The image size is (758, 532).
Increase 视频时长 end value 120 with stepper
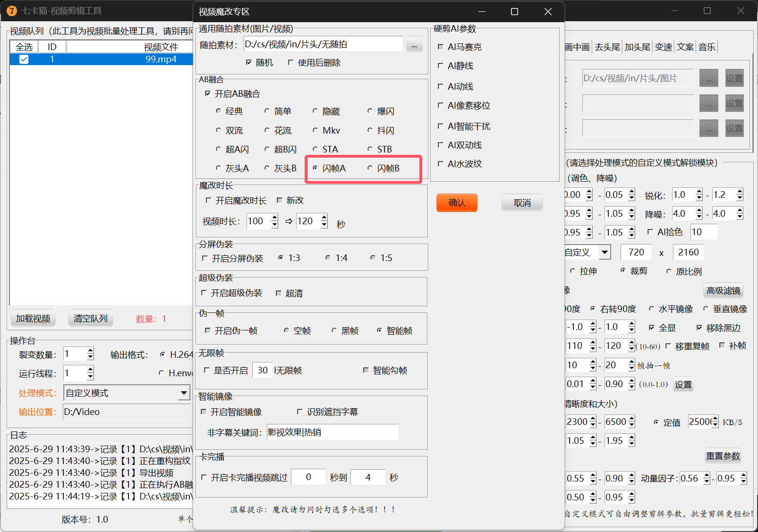coord(324,218)
